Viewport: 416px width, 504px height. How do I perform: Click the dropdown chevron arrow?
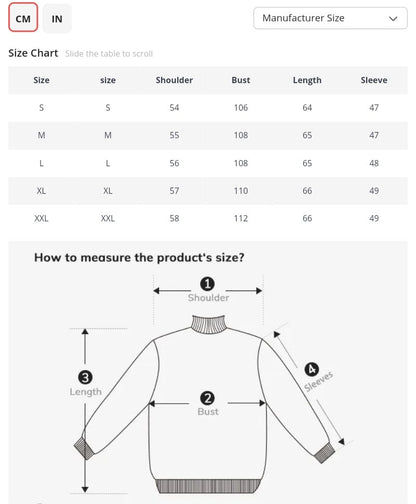point(393,19)
